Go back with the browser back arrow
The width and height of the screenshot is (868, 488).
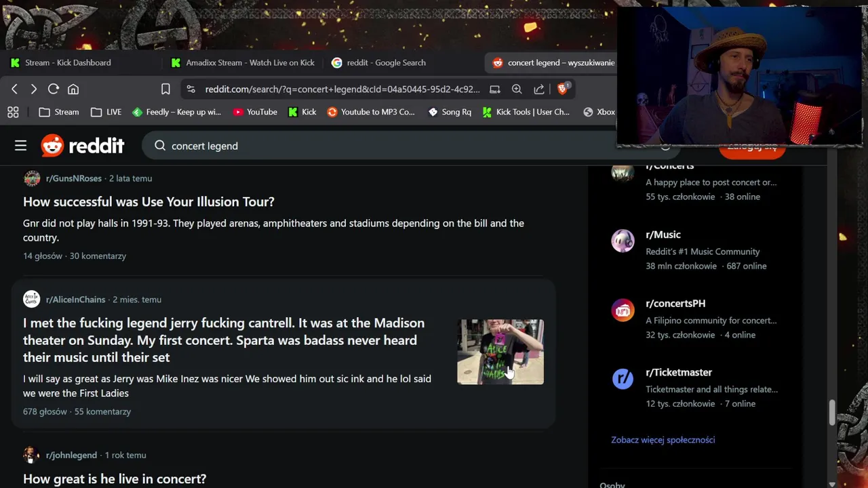pyautogui.click(x=14, y=89)
